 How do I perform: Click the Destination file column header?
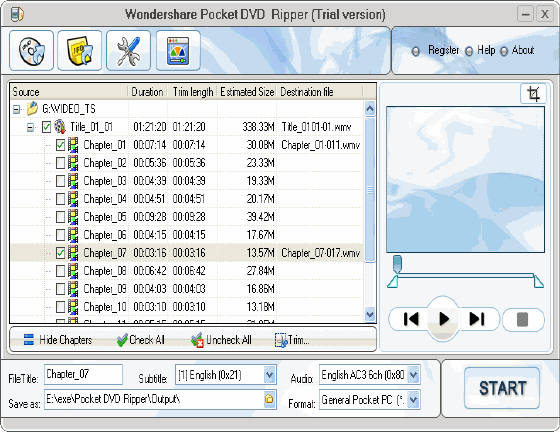pos(320,92)
